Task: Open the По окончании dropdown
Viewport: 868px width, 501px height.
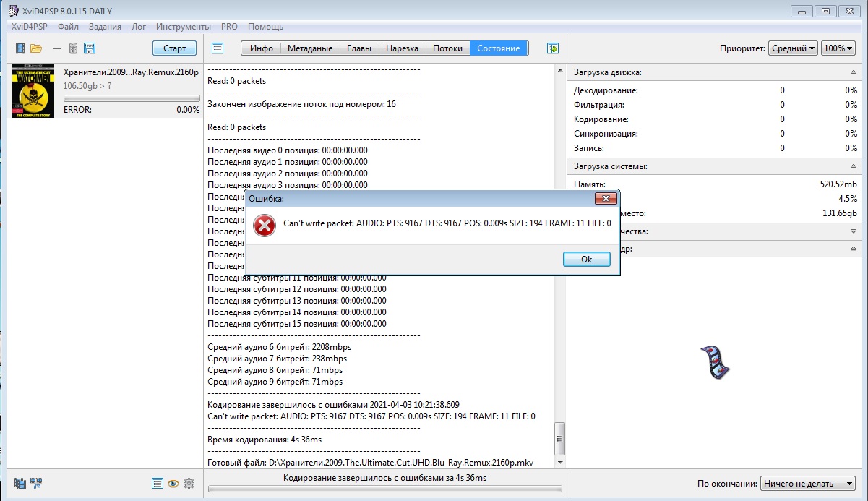Action: pos(807,483)
